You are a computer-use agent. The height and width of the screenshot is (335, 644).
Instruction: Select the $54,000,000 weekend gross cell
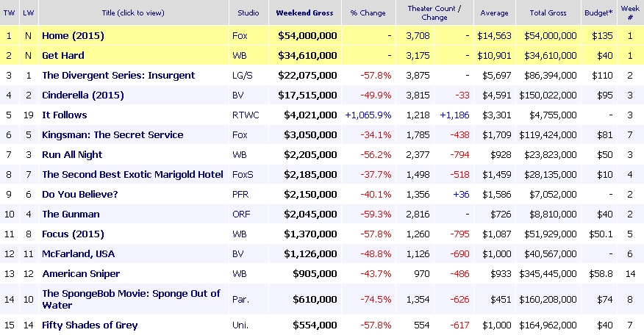pos(307,36)
